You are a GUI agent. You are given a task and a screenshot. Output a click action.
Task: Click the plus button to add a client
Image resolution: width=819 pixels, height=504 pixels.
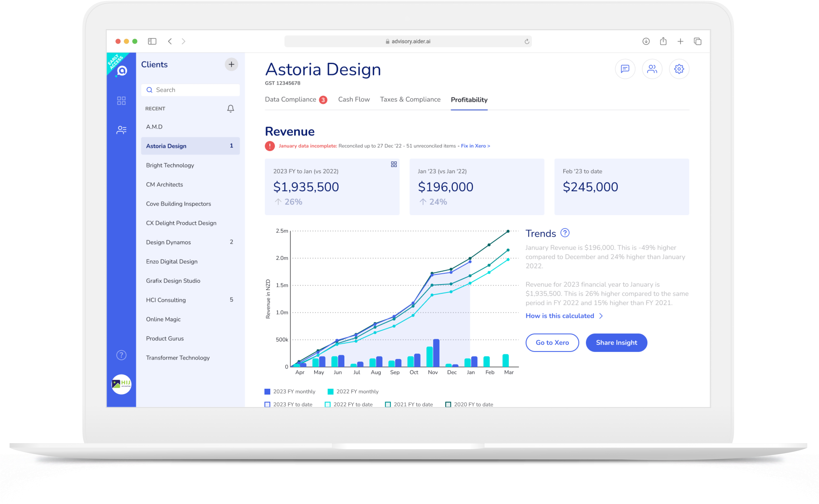point(231,64)
